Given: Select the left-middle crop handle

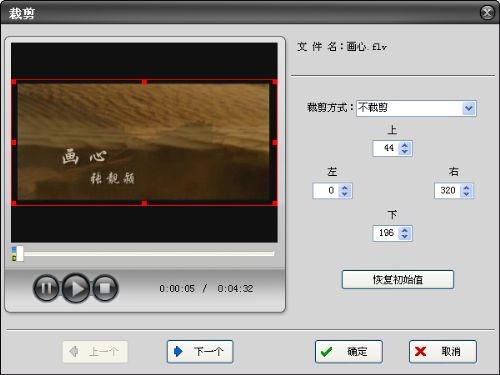Looking at the screenshot, I should (x=14, y=143).
